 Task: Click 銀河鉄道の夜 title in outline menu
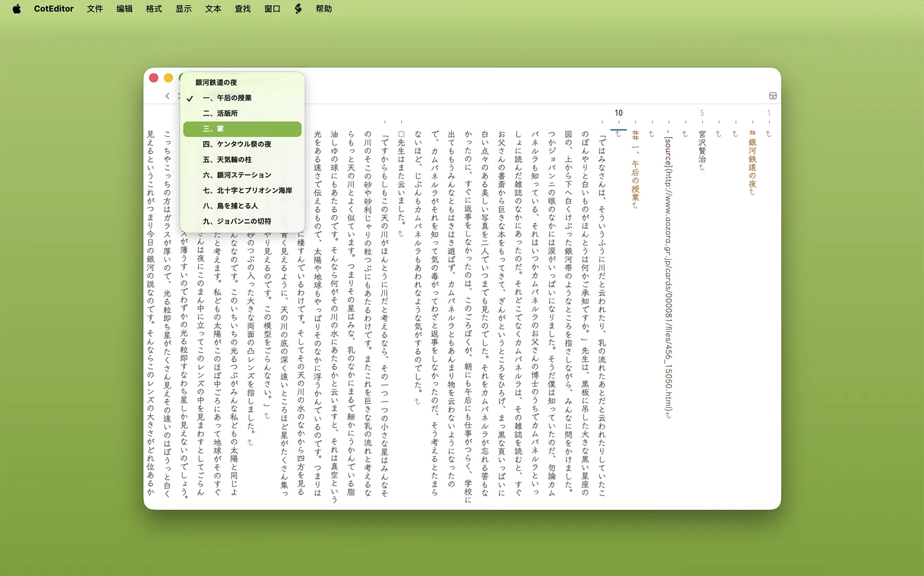pos(216,83)
